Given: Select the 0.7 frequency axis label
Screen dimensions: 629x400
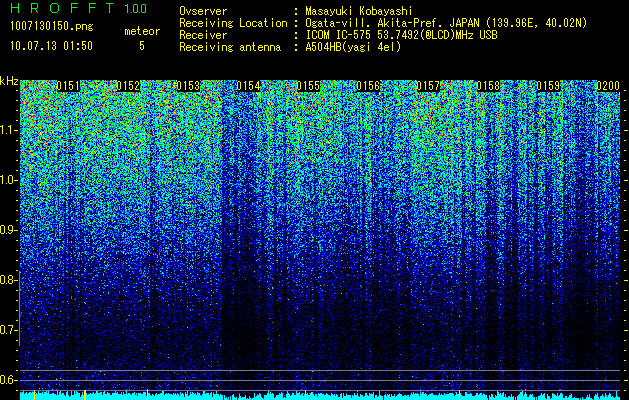Looking at the screenshot, I should (x=8, y=330).
